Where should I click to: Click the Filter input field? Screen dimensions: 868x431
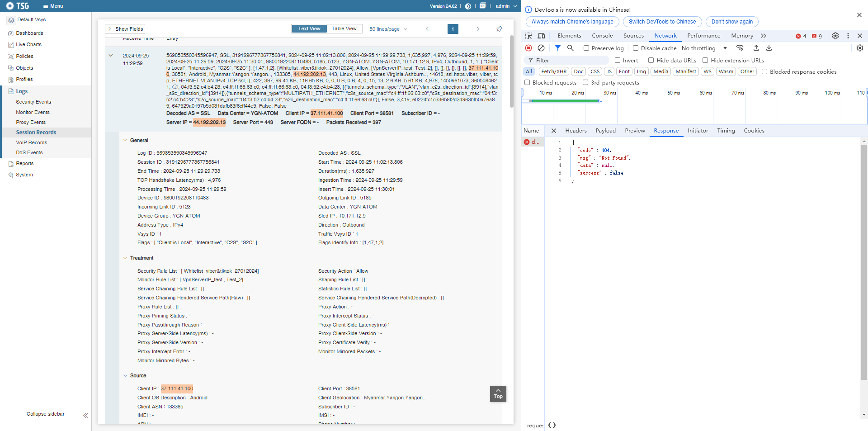571,60
